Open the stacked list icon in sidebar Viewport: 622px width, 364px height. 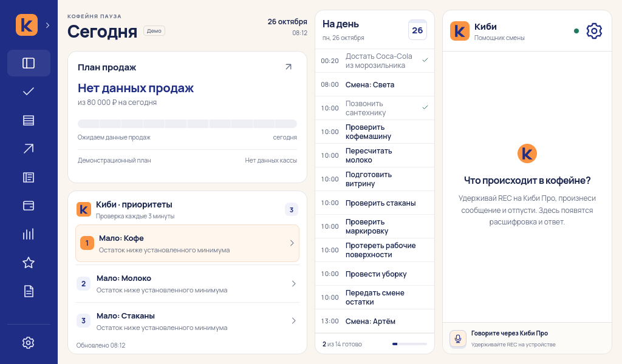point(29,120)
